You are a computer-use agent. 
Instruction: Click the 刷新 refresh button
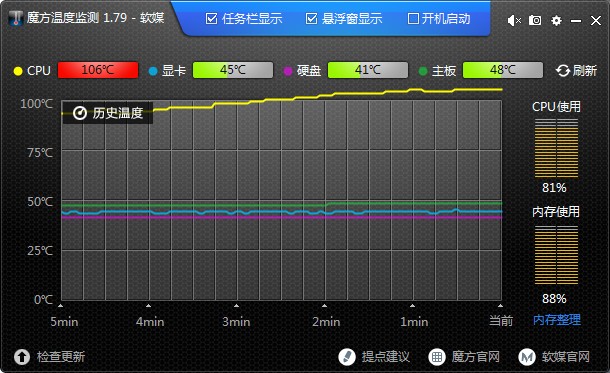pos(576,70)
